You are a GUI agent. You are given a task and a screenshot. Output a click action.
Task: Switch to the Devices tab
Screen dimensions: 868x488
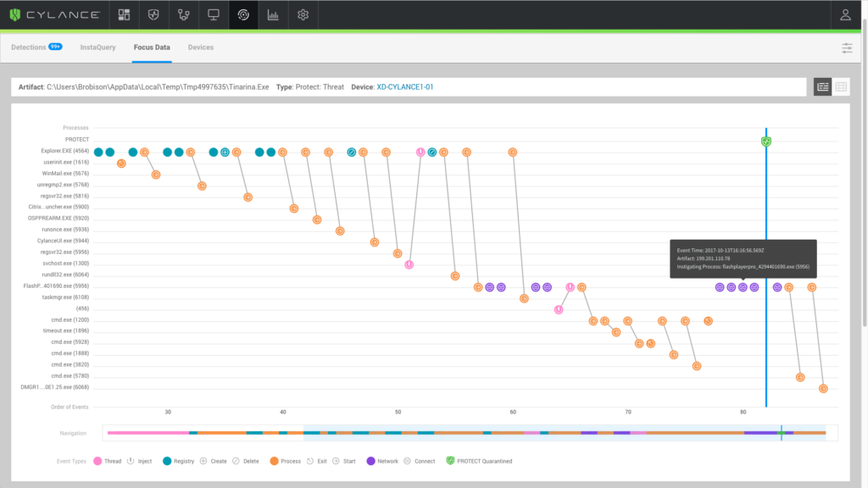click(200, 47)
